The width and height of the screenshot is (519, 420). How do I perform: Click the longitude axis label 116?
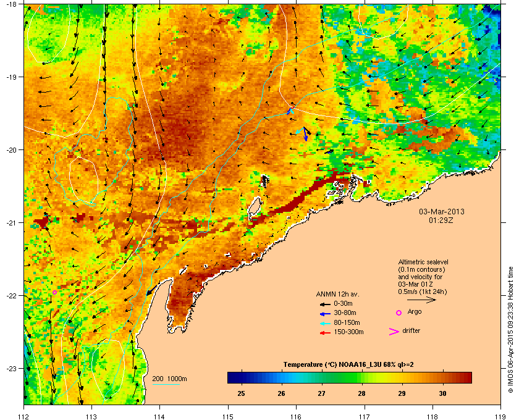(296, 416)
